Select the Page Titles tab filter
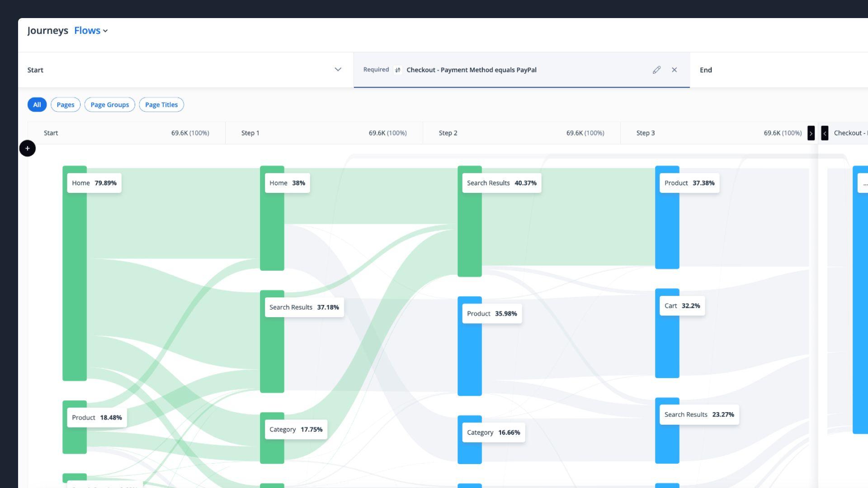Screen dimensions: 868x488 coord(161,105)
